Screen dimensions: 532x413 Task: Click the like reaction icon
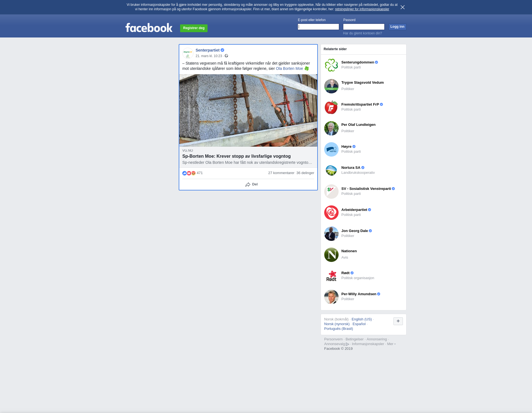click(x=185, y=173)
